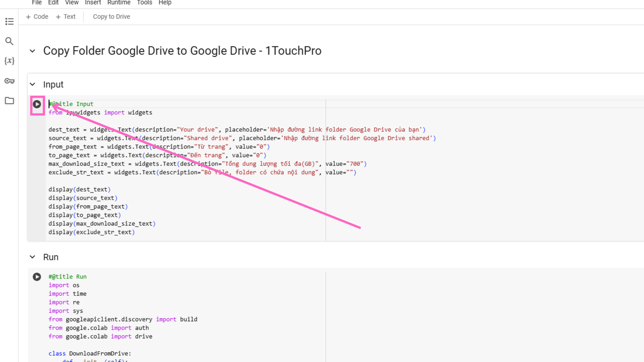Screen dimensions: 644x362
Task: Open the variables inspector {x} icon
Action: point(9,61)
